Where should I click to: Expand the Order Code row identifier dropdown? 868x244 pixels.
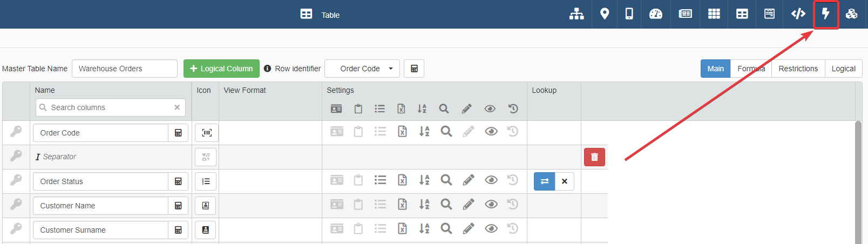tap(362, 69)
